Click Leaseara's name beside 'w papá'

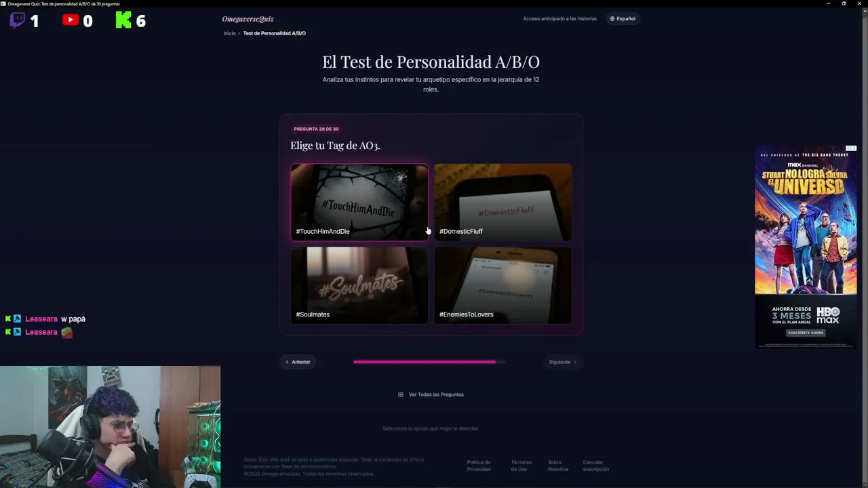click(x=41, y=319)
